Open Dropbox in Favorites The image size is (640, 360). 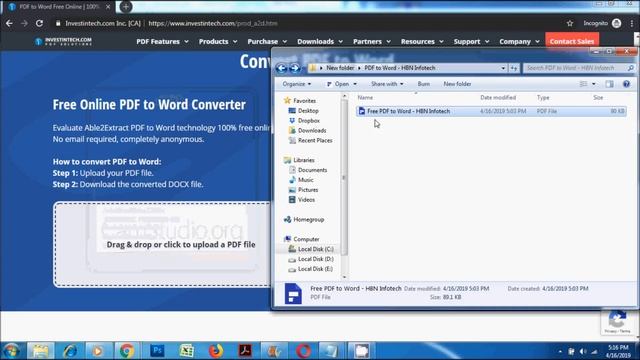(x=304, y=120)
